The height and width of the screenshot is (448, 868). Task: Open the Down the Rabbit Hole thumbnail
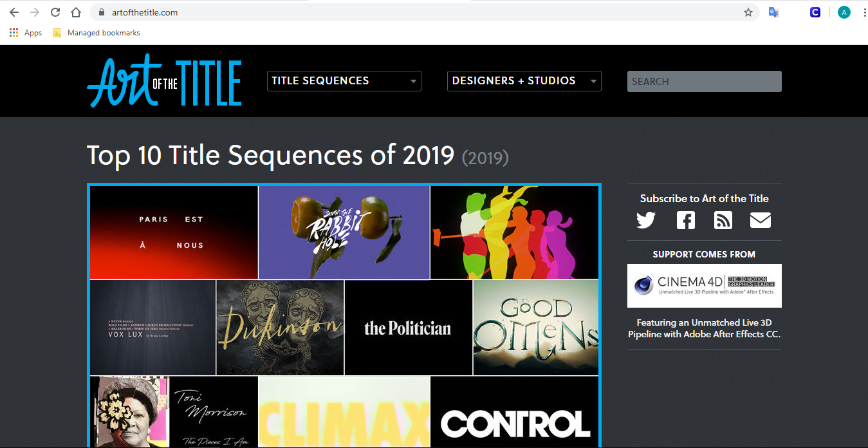pos(344,232)
